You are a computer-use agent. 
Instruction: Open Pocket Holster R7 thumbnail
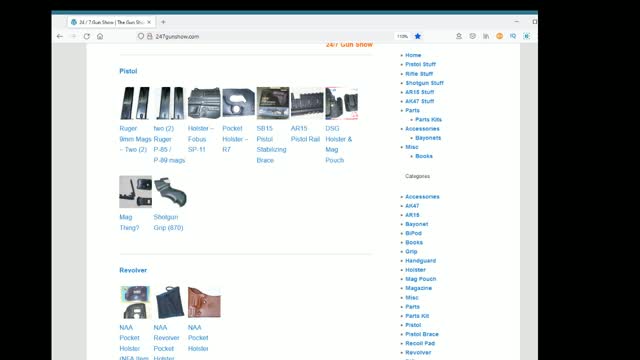pos(238,103)
